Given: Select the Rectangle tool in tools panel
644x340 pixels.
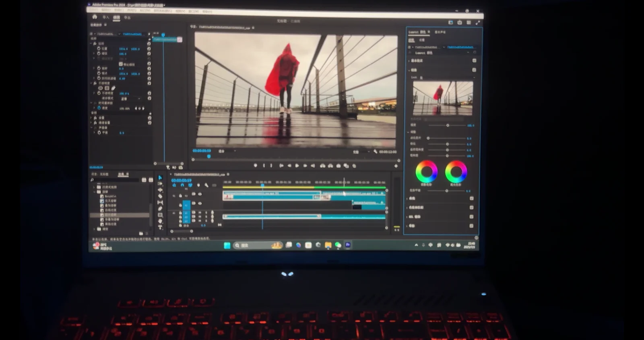Looking at the screenshot, I should pos(160,215).
